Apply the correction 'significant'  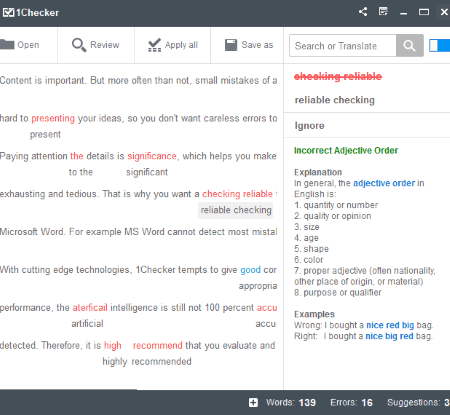click(x=147, y=172)
